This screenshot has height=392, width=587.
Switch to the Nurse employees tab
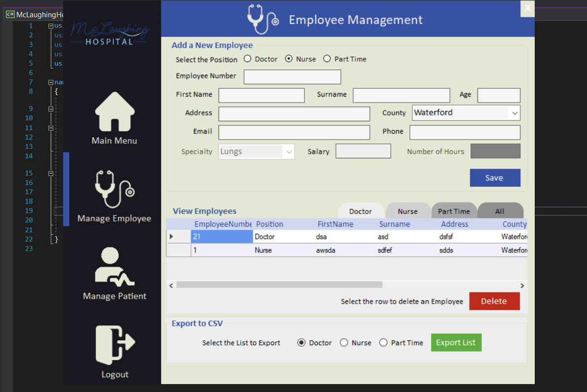click(x=408, y=210)
